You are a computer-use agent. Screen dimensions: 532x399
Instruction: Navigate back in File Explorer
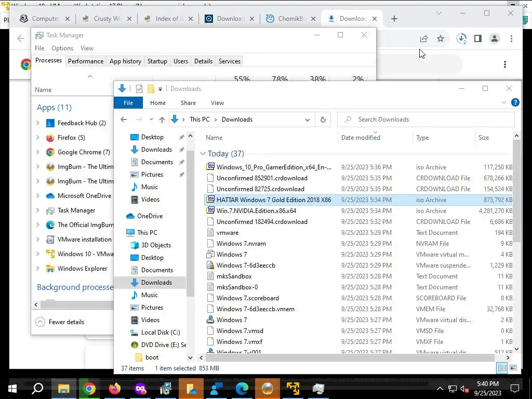(x=124, y=119)
